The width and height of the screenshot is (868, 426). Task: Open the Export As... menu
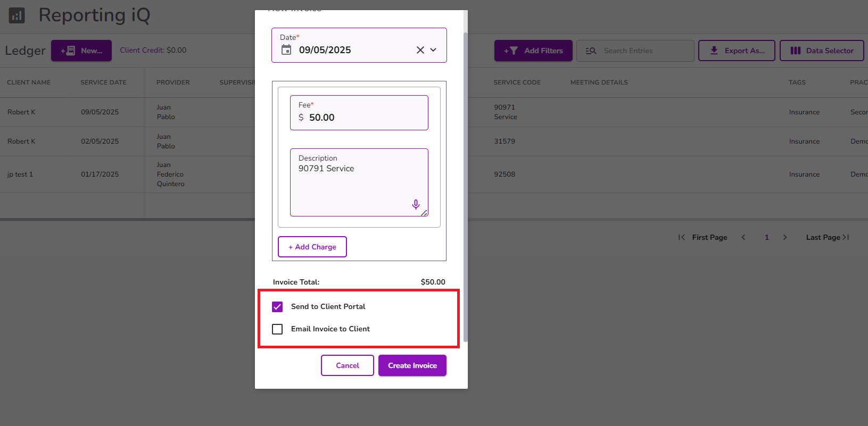tap(737, 51)
